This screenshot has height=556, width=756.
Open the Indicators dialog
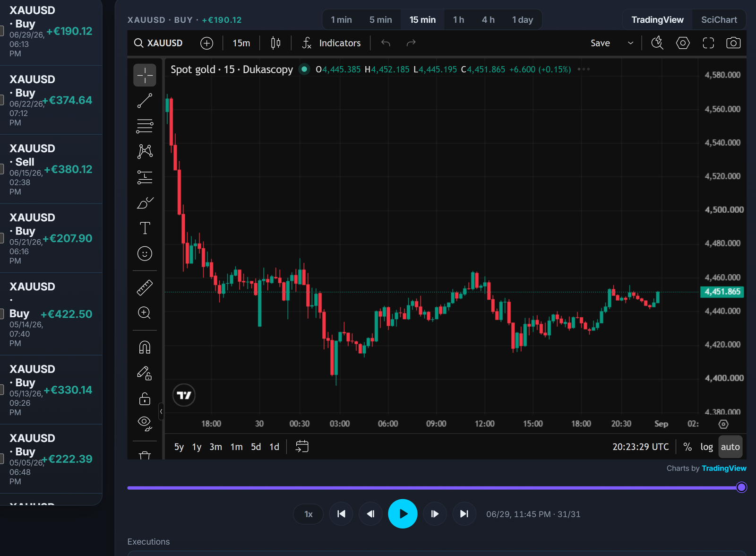click(x=331, y=43)
